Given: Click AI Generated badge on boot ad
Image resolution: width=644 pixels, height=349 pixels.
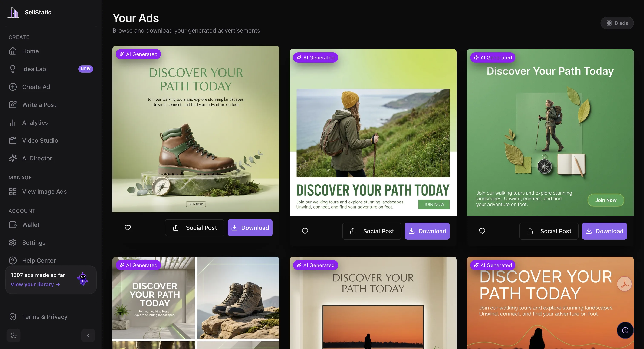Looking at the screenshot, I should coord(138,54).
